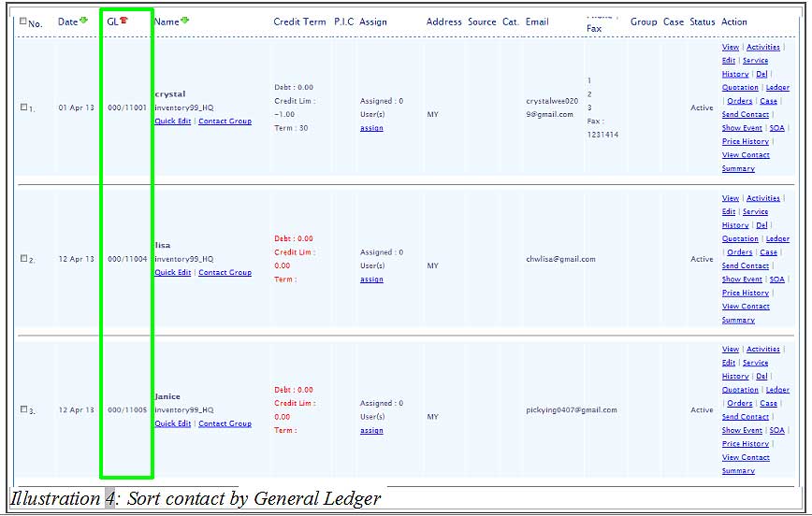Open Quick Edit for crystal
Viewport: 812px width, 516px height.
click(172, 122)
